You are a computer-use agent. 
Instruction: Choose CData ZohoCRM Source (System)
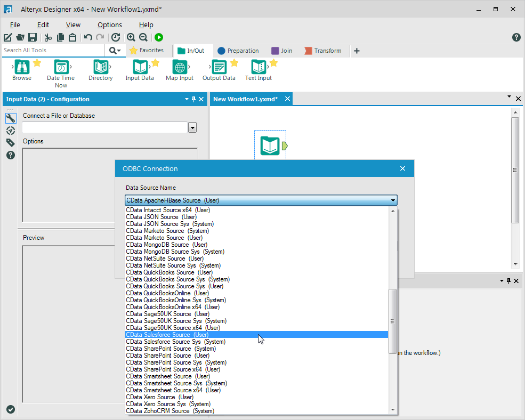pos(256,411)
